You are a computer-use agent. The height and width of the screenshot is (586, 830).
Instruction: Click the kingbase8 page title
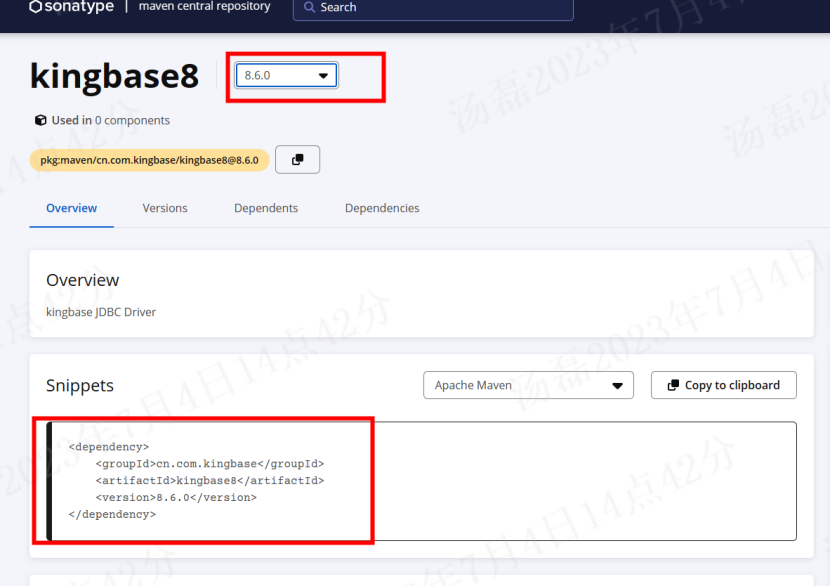pos(114,76)
